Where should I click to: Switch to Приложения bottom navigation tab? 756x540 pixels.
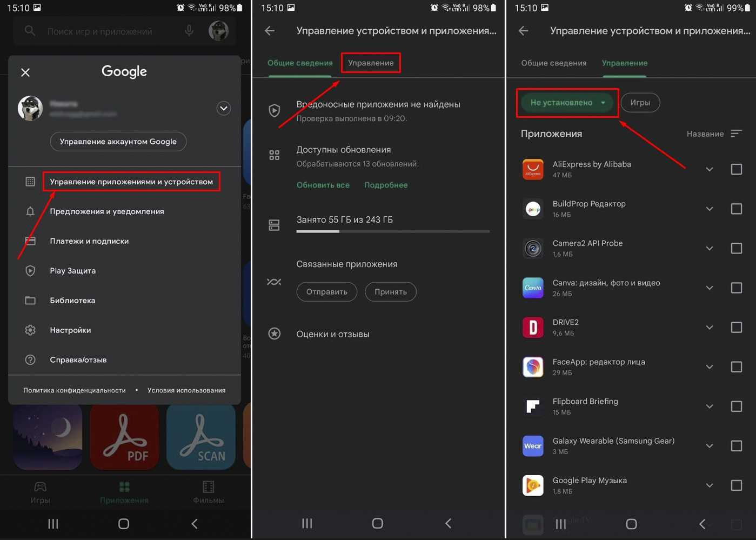click(124, 492)
